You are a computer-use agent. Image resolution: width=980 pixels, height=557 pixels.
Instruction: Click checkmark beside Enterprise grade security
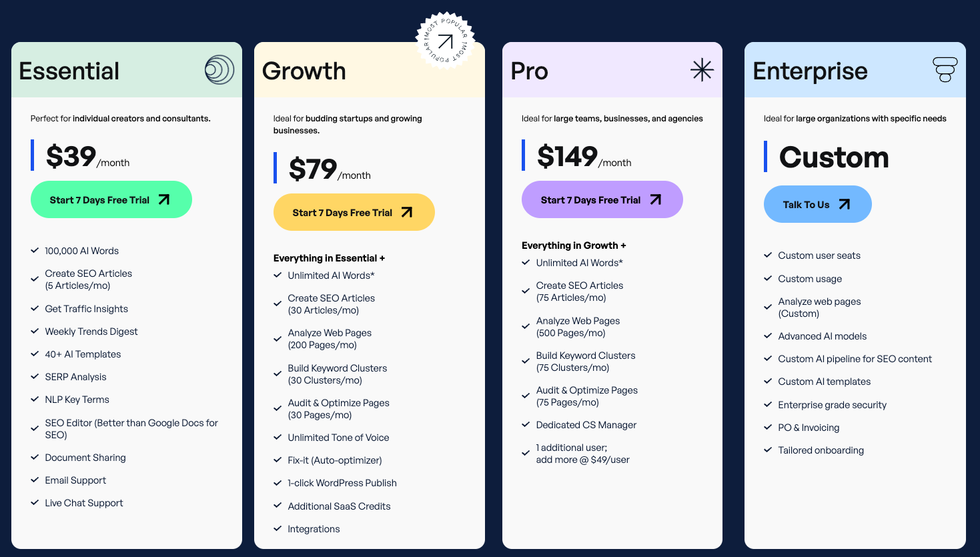(768, 405)
